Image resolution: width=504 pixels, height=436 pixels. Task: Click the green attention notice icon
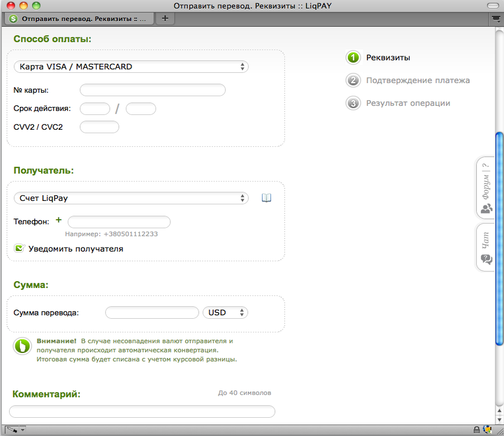coord(22,346)
